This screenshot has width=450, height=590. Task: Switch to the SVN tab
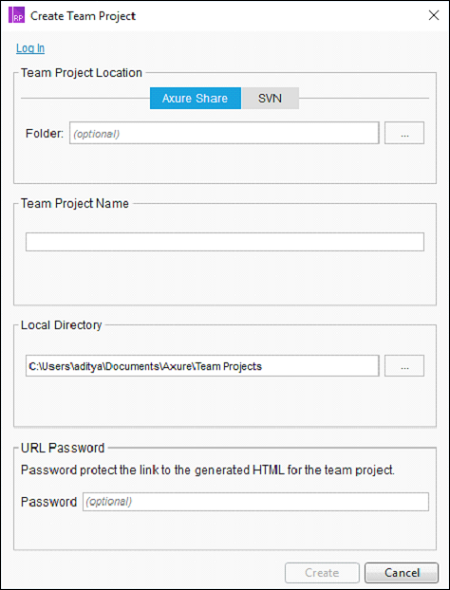tap(270, 98)
